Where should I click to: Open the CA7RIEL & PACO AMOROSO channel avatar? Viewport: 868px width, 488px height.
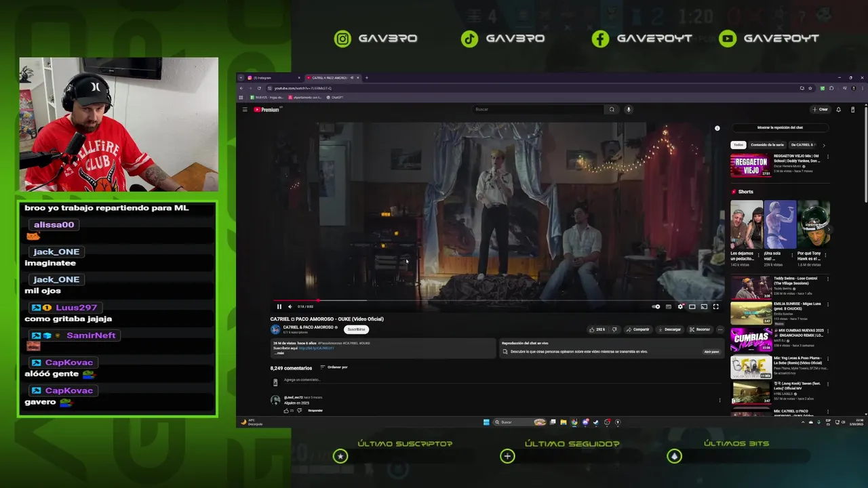(x=275, y=329)
